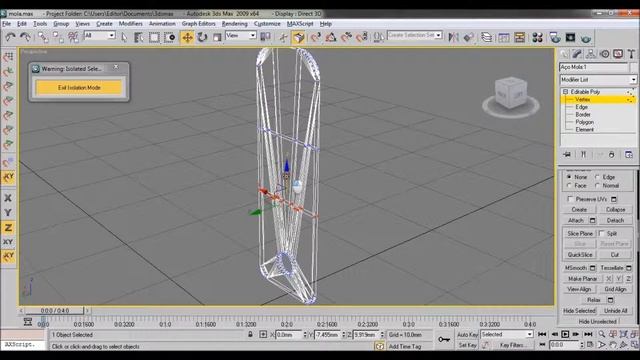Open the reference coordinate system View dropdown
The width and height of the screenshot is (640, 360).
(x=241, y=36)
